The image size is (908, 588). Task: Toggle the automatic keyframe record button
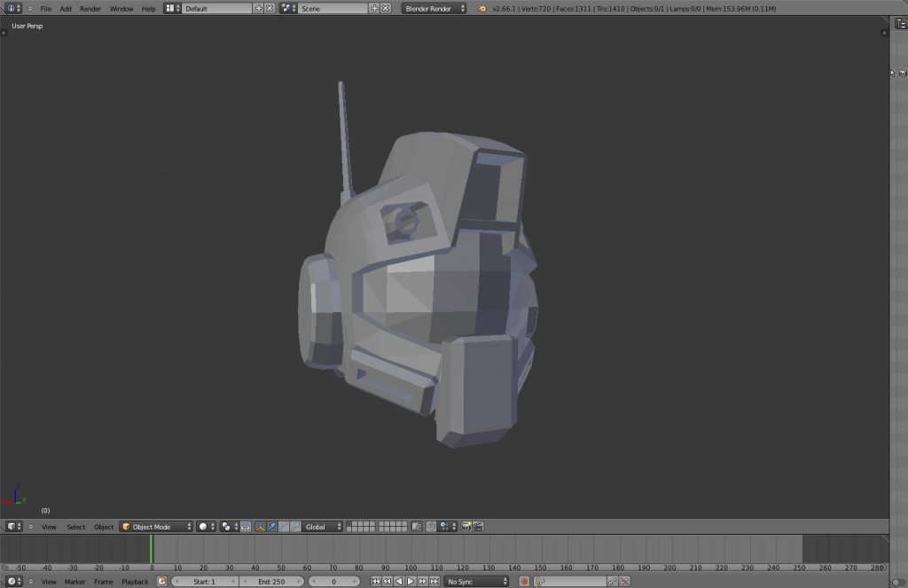pos(524,582)
